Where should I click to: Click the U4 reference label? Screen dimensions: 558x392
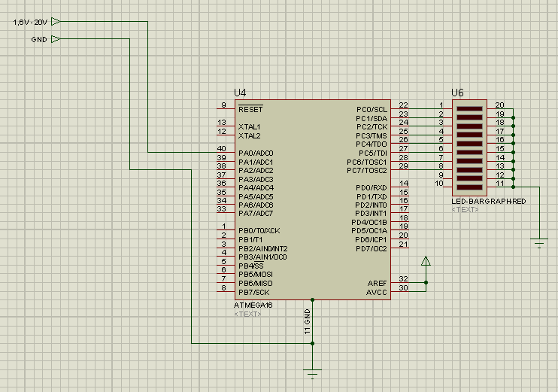point(240,93)
